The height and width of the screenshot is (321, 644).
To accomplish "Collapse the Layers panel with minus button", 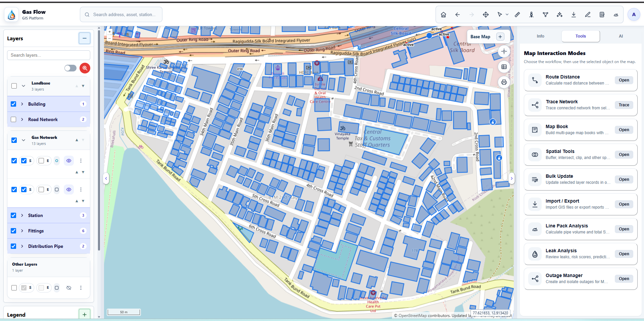I will pos(85,38).
